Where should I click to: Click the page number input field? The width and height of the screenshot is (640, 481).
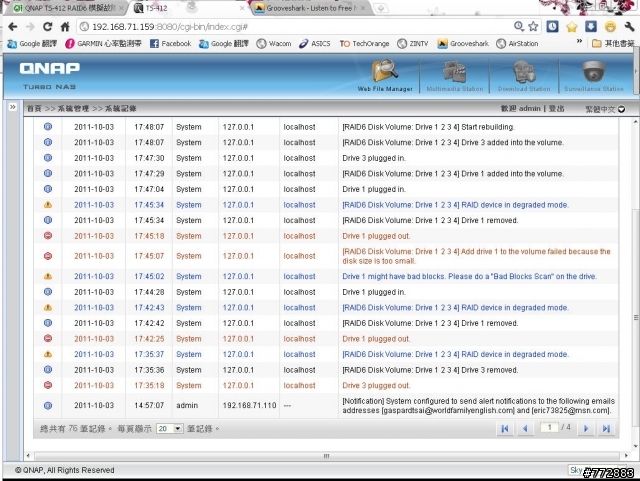(x=549, y=428)
